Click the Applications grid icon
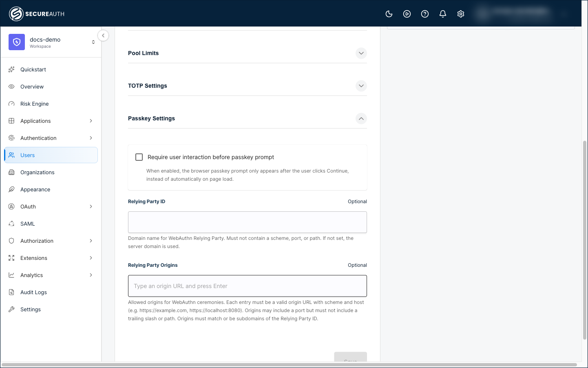Image resolution: width=588 pixels, height=368 pixels. (11, 121)
